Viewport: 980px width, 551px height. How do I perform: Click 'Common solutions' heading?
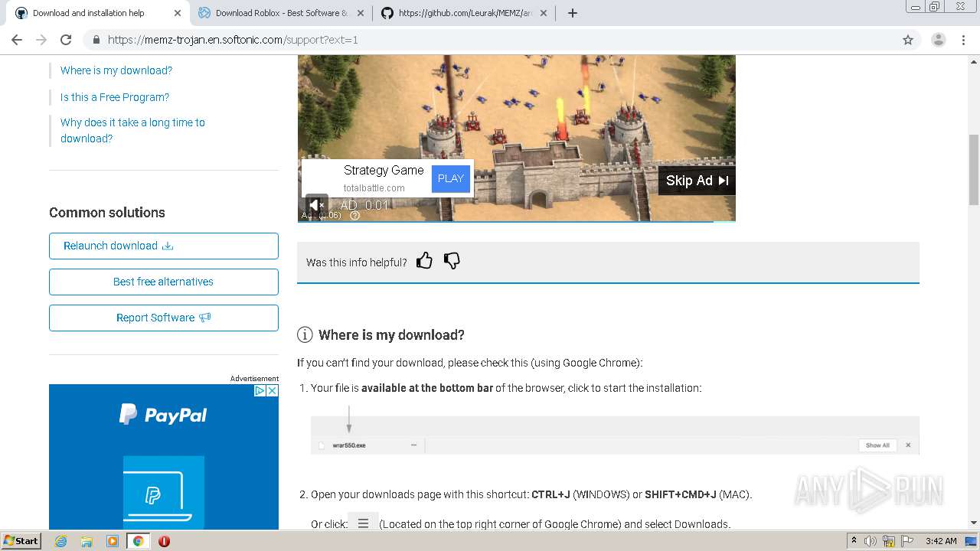coord(107,213)
